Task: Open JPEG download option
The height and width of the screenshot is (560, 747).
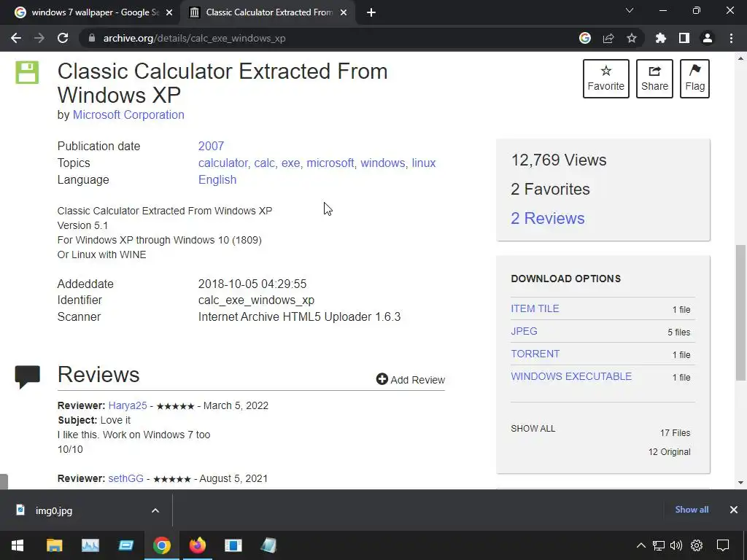Action: pyautogui.click(x=524, y=331)
